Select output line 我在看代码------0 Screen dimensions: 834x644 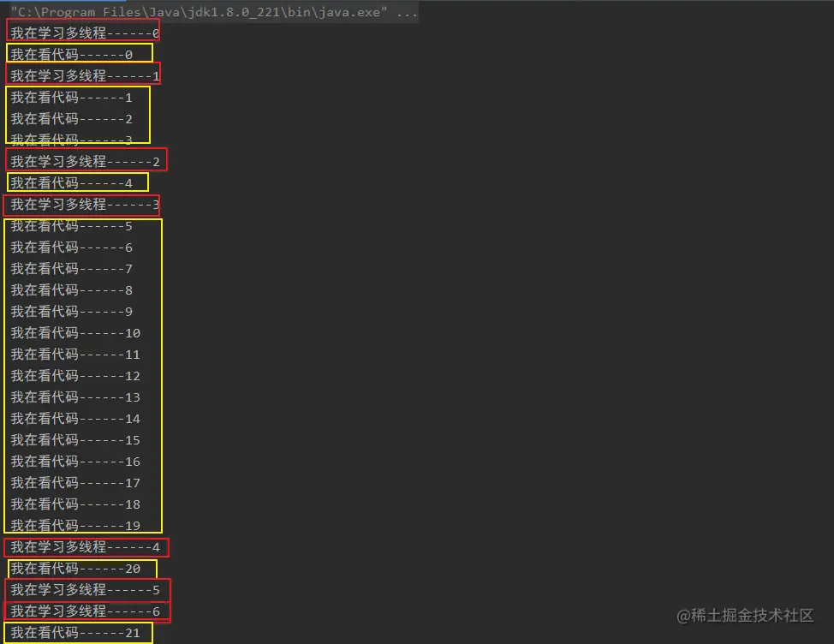pos(72,54)
